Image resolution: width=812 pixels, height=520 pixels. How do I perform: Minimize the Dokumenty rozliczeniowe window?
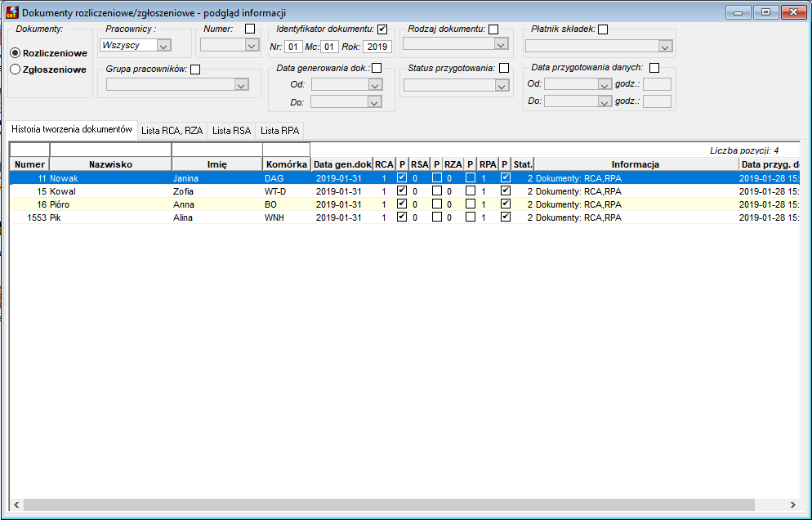click(738, 12)
